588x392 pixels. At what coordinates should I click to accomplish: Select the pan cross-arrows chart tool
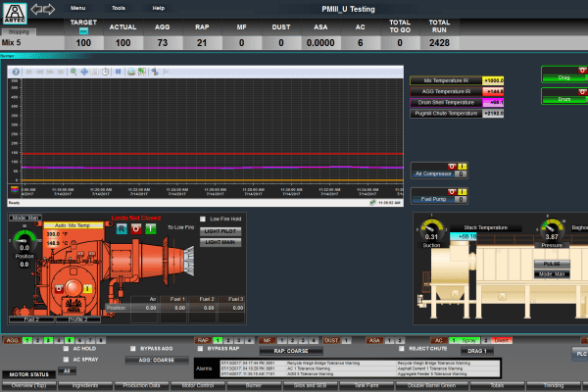click(84, 72)
